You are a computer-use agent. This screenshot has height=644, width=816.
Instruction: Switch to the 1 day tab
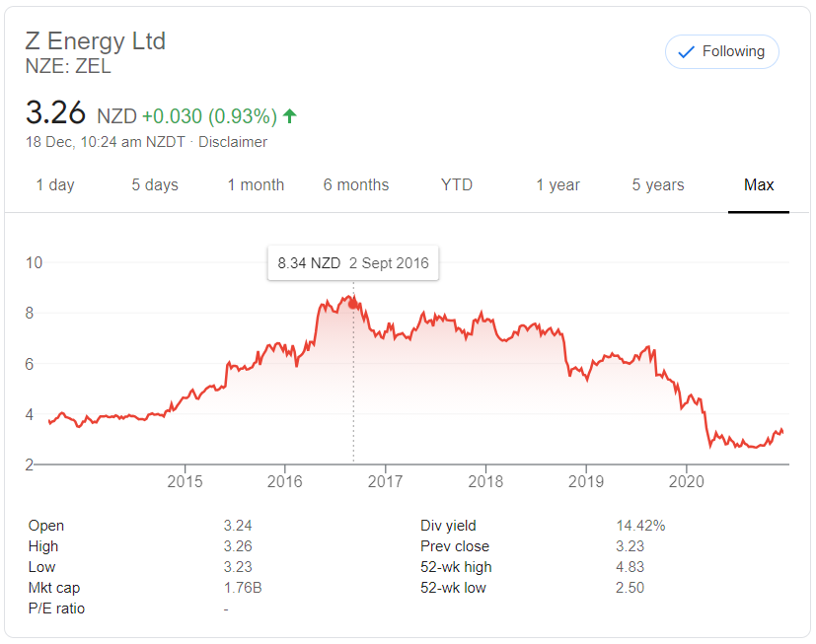pos(55,184)
